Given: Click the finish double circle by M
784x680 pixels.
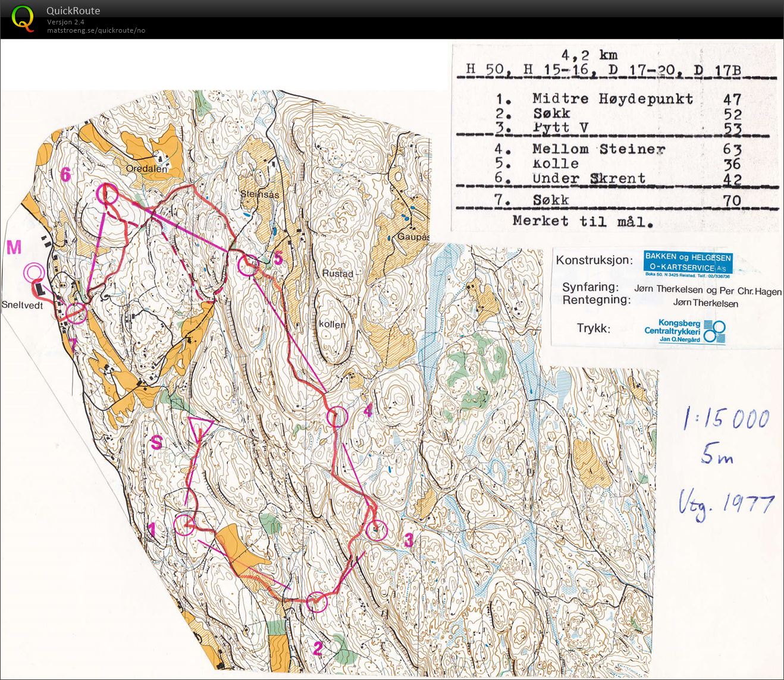Looking at the screenshot, I should 33,273.
